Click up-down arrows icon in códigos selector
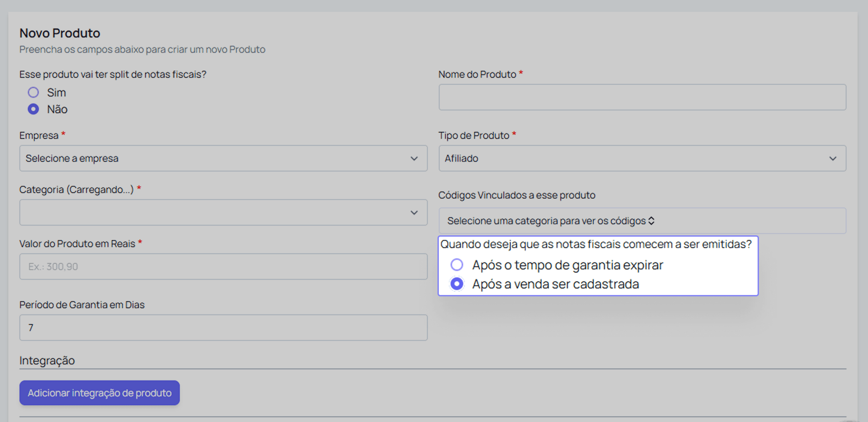 coord(651,221)
